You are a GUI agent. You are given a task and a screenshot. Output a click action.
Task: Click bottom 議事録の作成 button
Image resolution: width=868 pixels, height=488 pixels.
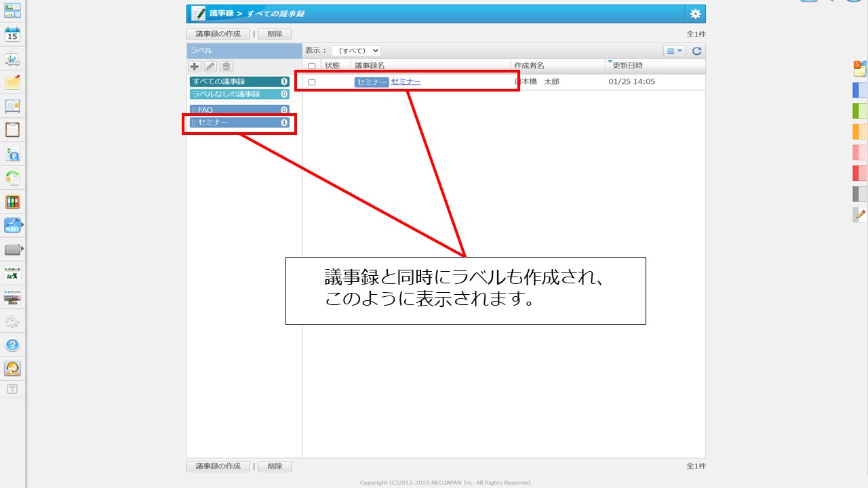point(218,466)
